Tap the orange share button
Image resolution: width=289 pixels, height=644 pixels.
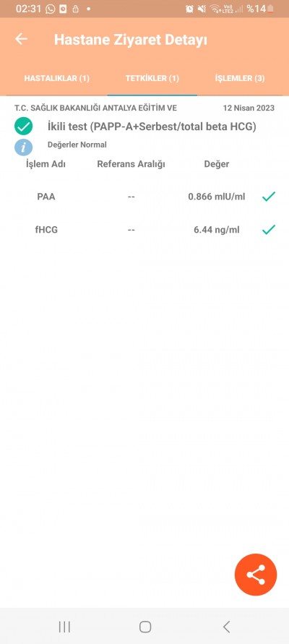coord(256,575)
